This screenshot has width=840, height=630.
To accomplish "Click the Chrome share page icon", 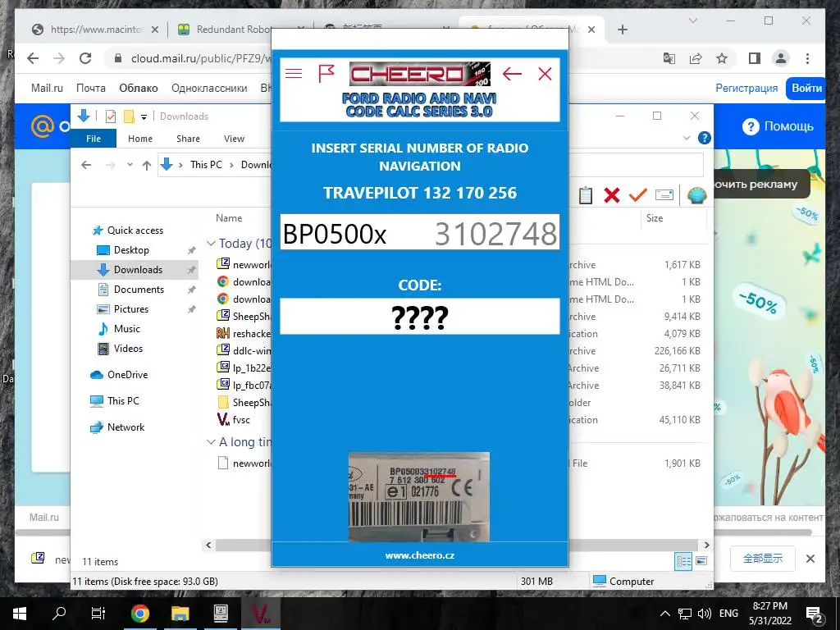I will [x=696, y=58].
